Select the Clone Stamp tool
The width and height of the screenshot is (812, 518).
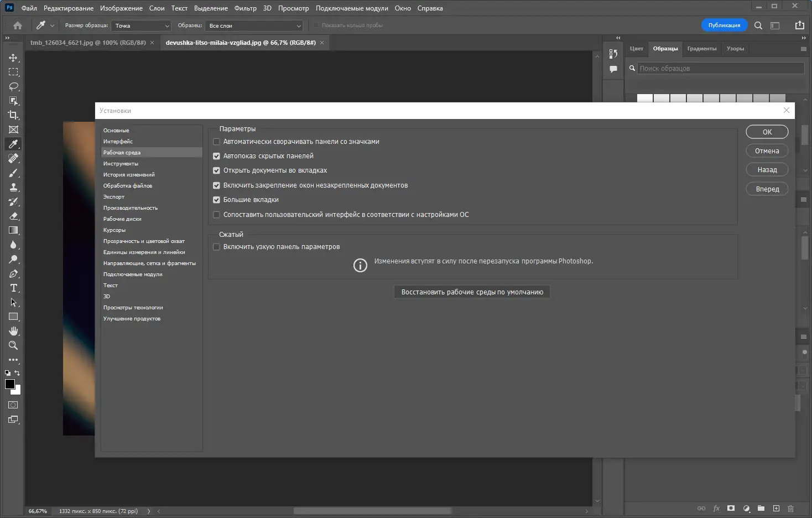pos(13,187)
